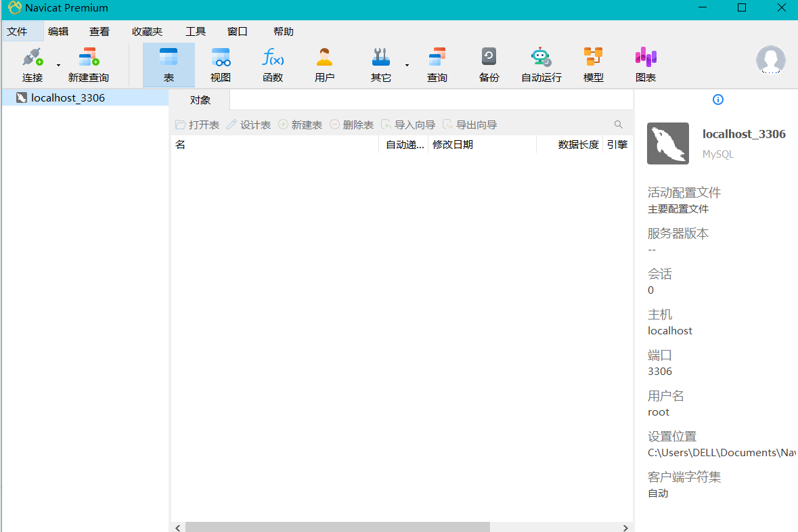Sort by the 名 column header
The width and height of the screenshot is (798, 532).
[x=275, y=145]
